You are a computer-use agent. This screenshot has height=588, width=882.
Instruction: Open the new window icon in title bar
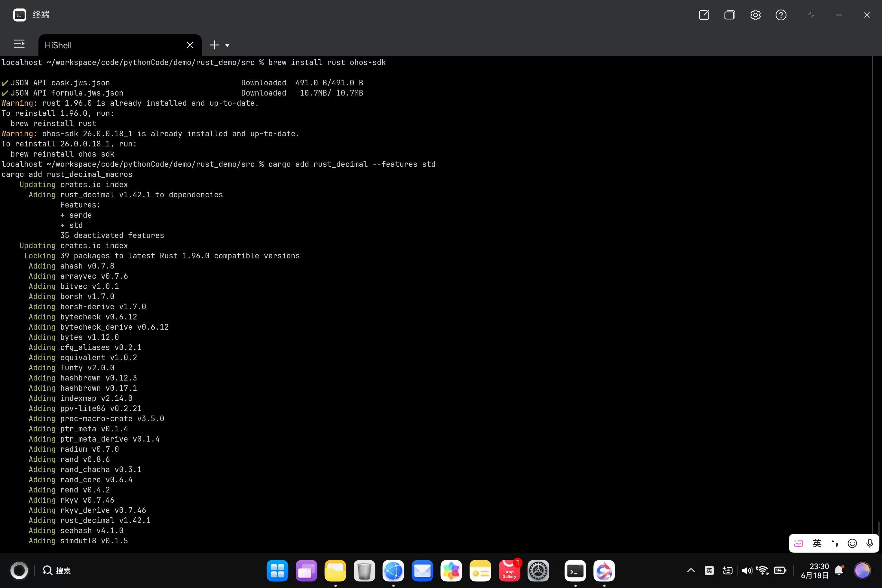[x=704, y=15]
